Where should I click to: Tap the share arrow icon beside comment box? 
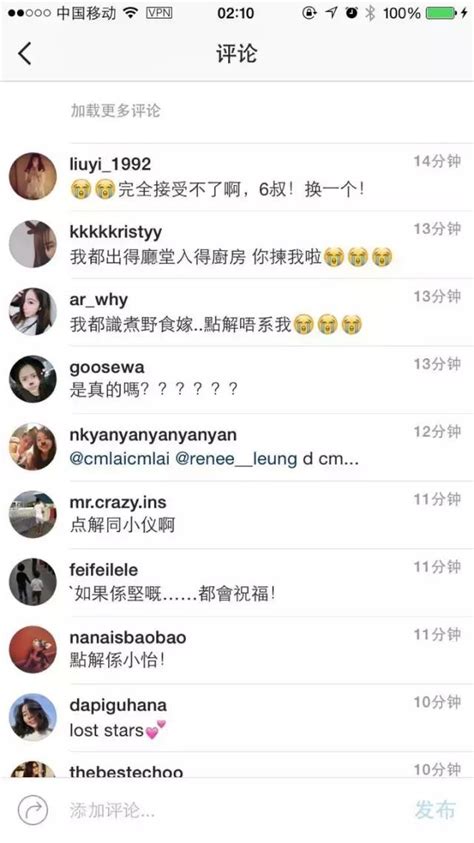pyautogui.click(x=33, y=810)
